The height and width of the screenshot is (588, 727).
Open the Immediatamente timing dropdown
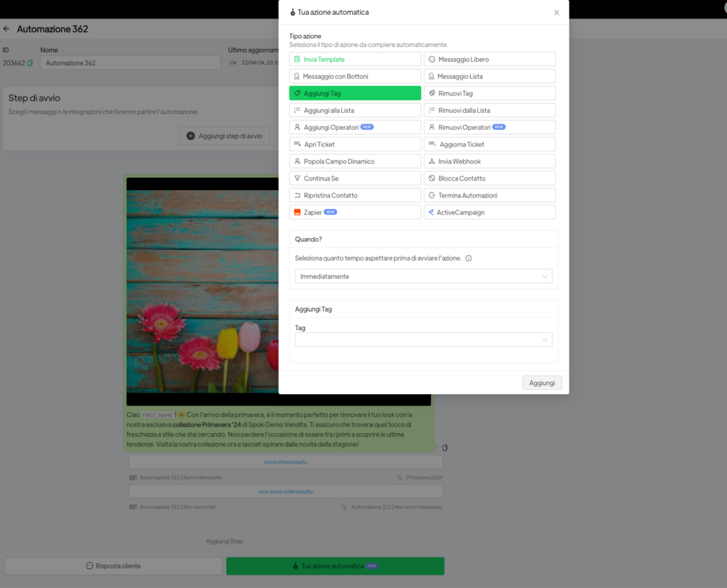click(x=423, y=276)
